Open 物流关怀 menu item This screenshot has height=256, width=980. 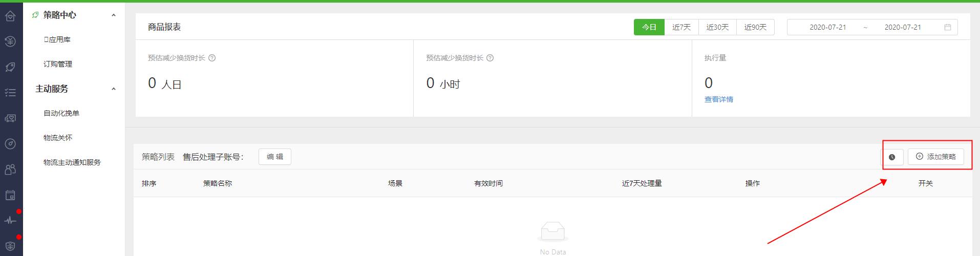point(58,138)
